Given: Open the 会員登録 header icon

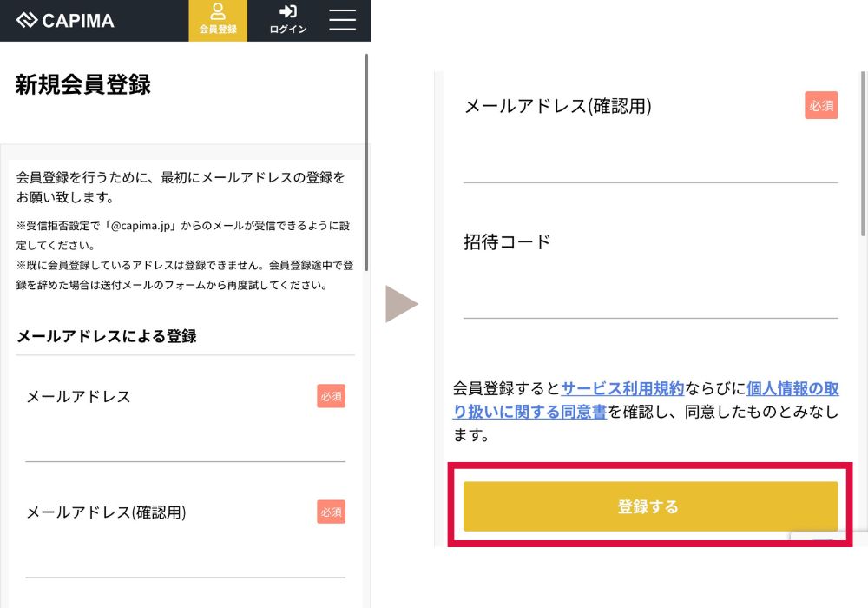Looking at the screenshot, I should tap(218, 20).
